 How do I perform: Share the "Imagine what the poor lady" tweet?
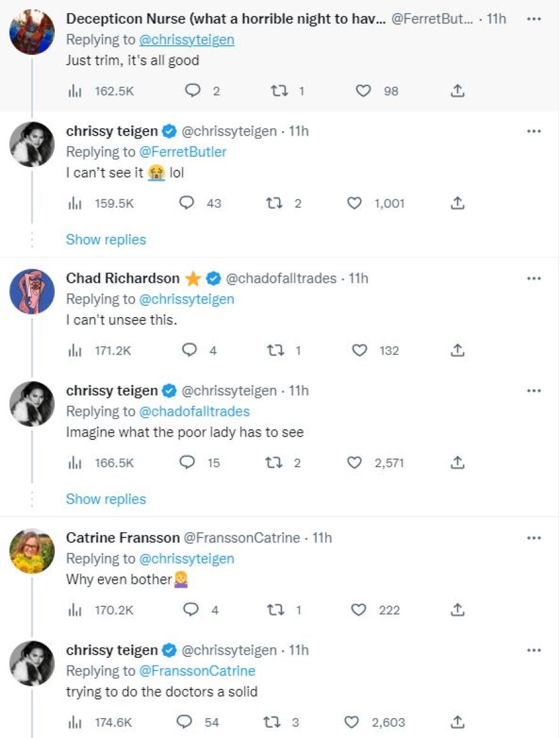click(x=457, y=463)
